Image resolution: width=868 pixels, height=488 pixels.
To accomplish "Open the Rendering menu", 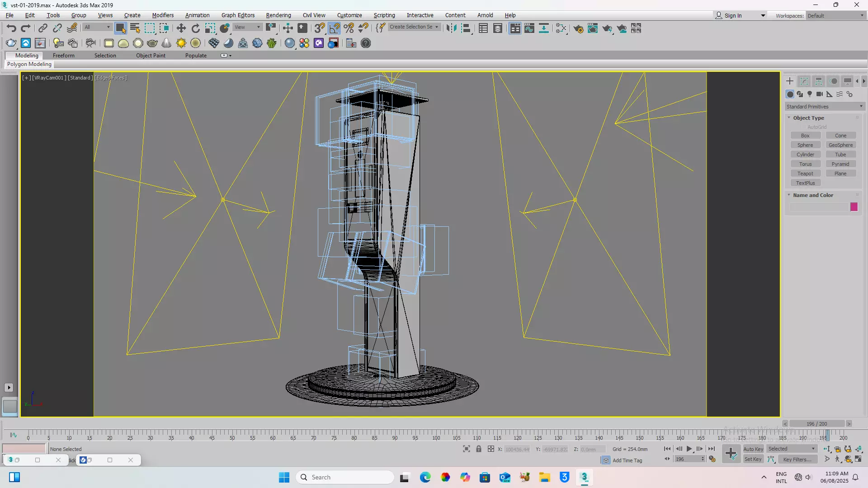I will 278,15.
